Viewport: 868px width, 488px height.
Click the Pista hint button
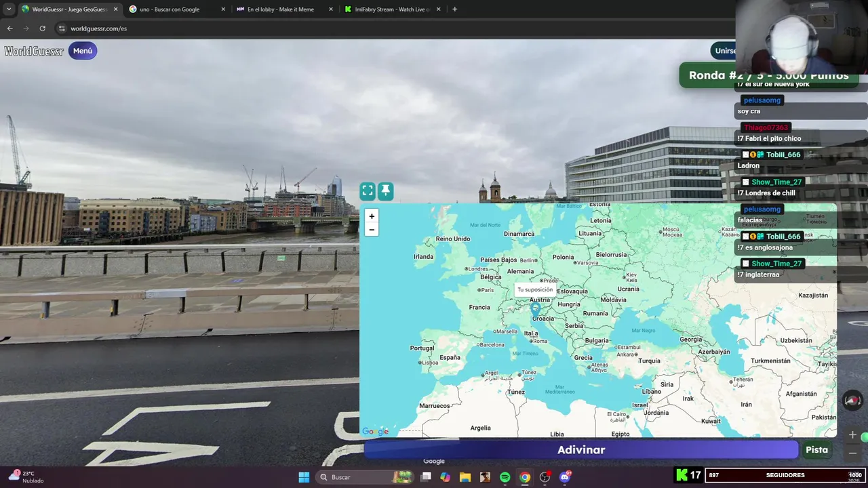pos(817,449)
